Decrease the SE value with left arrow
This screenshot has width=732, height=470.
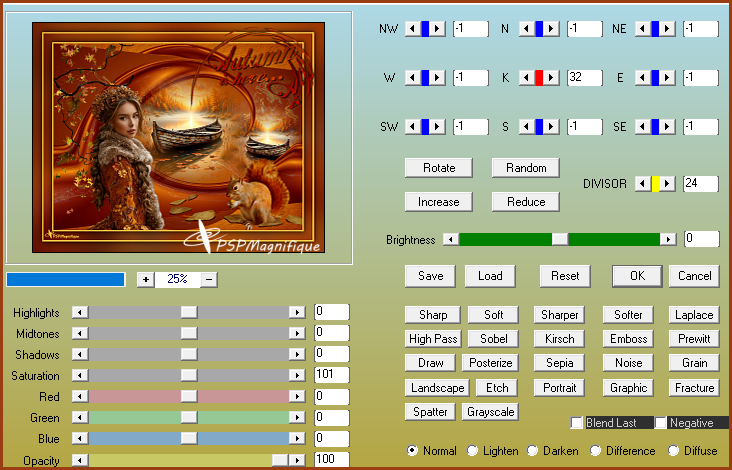[643, 126]
